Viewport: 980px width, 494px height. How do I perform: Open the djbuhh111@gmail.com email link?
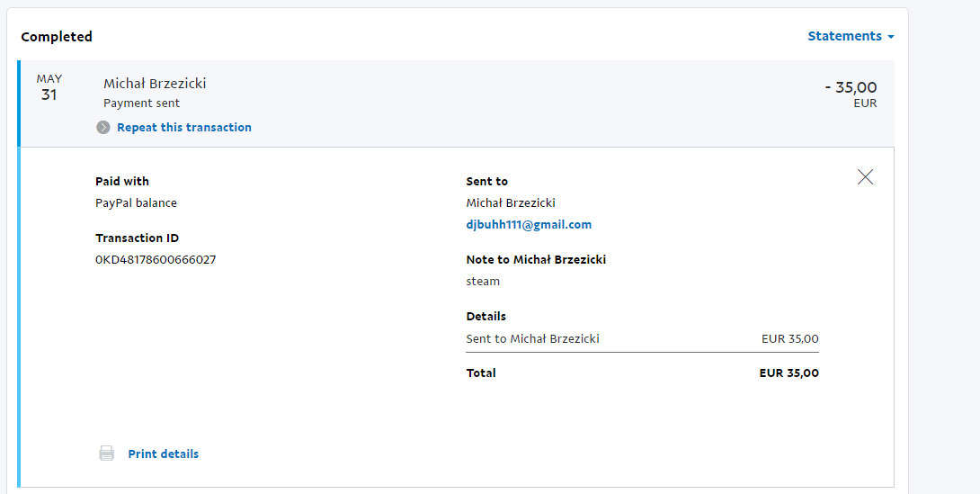pos(529,224)
